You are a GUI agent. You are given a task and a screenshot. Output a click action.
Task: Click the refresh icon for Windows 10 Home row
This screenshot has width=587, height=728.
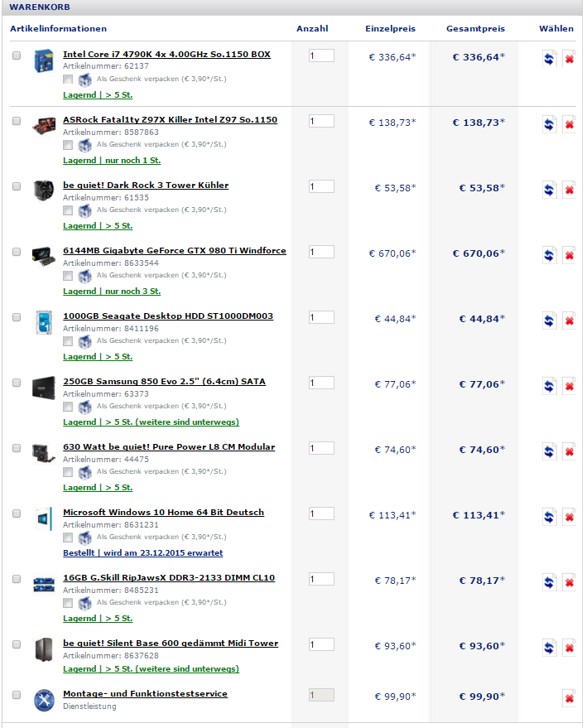click(x=549, y=517)
